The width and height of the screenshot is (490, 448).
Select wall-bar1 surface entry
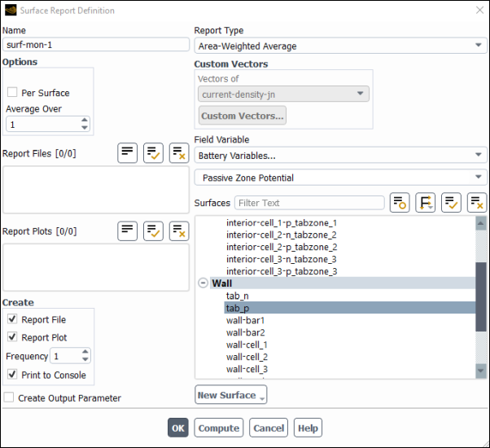245,320
